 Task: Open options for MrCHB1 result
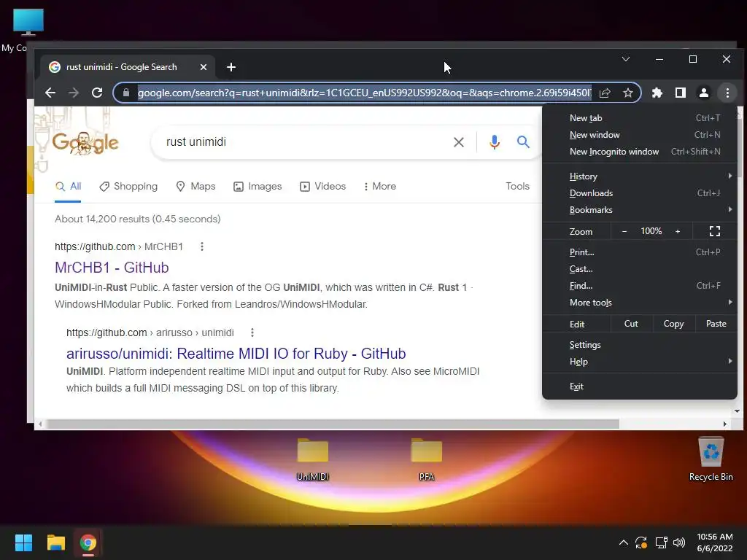pyautogui.click(x=202, y=246)
